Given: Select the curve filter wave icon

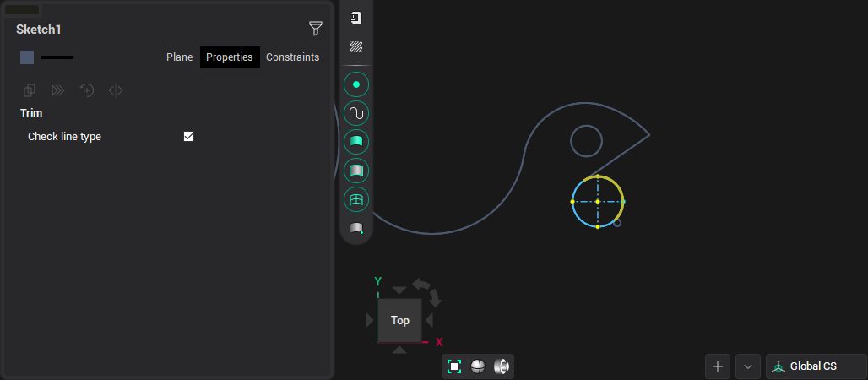Looking at the screenshot, I should [x=356, y=113].
